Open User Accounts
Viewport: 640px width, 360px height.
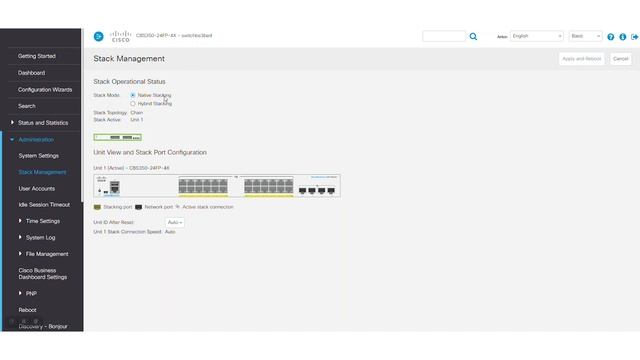(x=36, y=189)
